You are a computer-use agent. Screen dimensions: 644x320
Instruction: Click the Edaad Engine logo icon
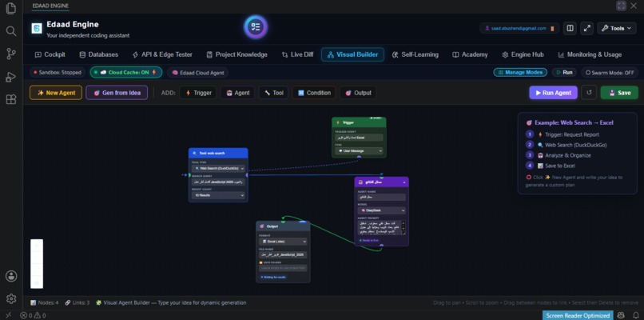pos(37,28)
